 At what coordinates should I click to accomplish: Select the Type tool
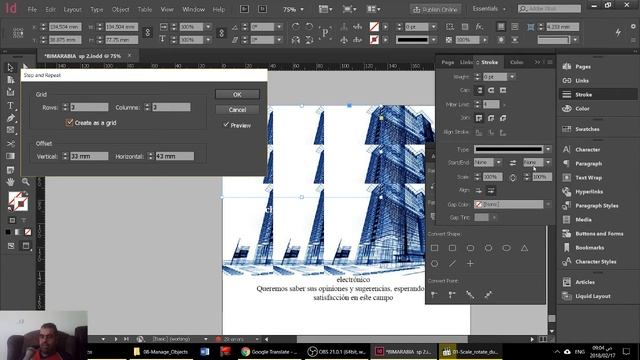point(10,106)
